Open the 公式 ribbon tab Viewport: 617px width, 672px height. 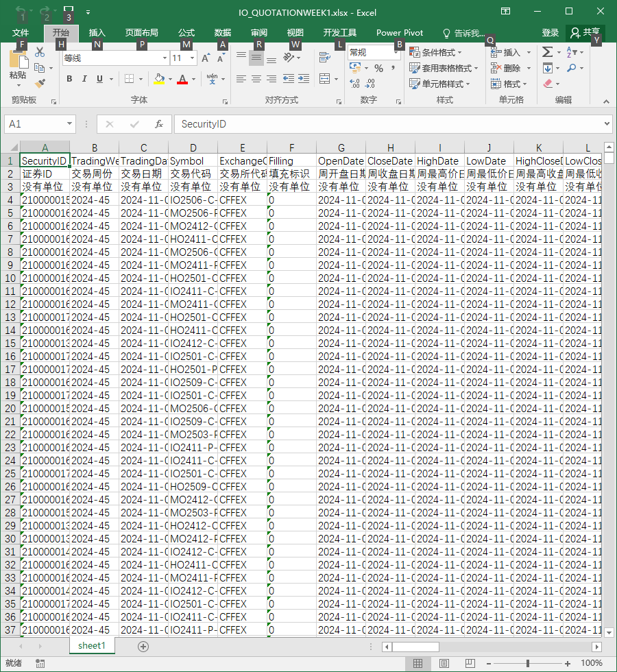186,33
